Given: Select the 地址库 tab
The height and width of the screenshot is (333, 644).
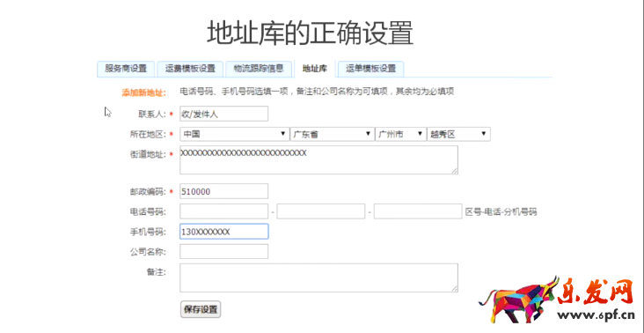Looking at the screenshot, I should tap(315, 69).
